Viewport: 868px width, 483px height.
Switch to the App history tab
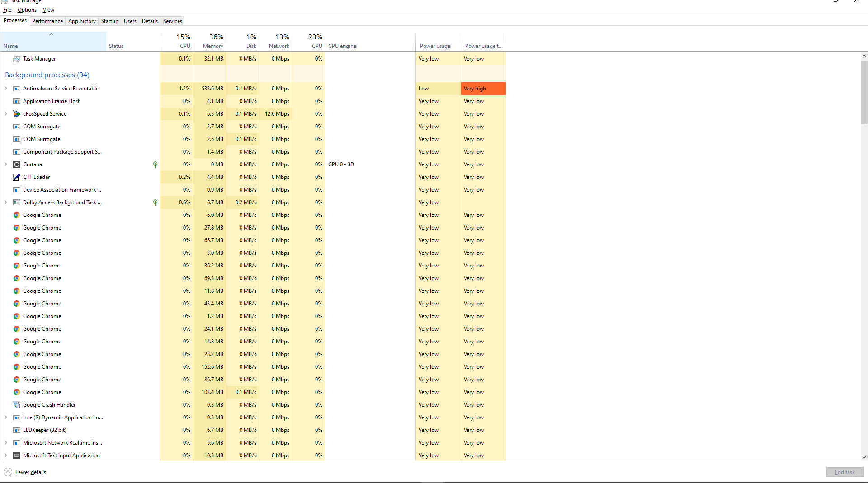(82, 21)
